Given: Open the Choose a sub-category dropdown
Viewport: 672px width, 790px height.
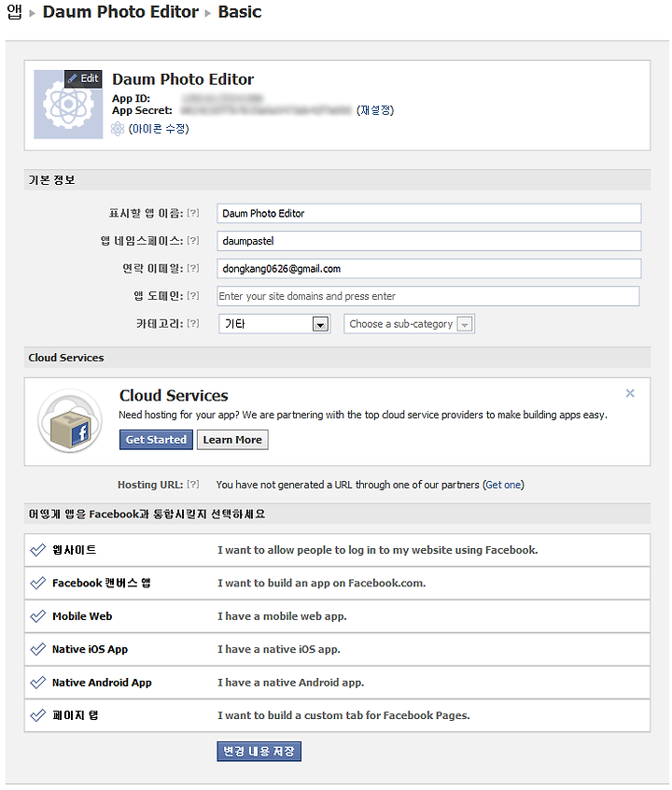Looking at the screenshot, I should point(409,324).
